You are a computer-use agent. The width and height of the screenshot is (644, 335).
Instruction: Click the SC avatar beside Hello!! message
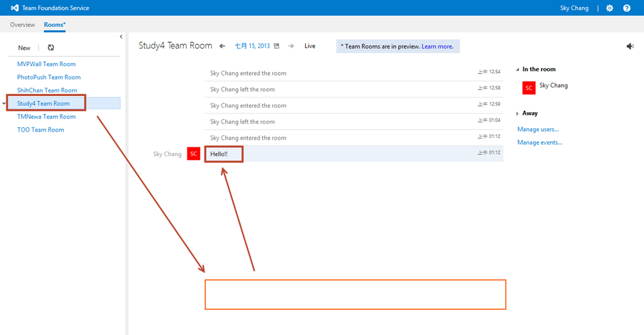click(194, 154)
